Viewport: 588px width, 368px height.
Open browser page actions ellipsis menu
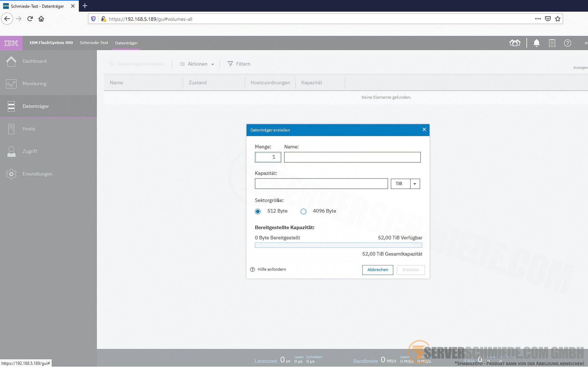[538, 19]
